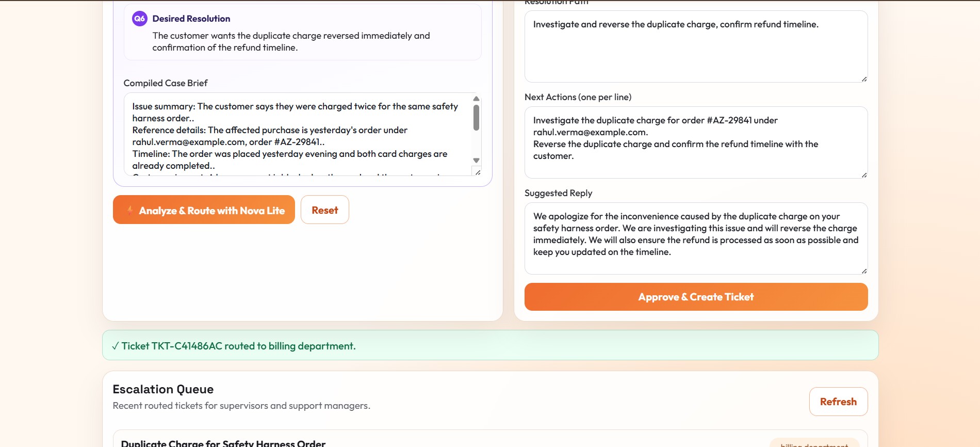Viewport: 980px width, 447px height.
Task: Click the Case Brief scrollbar down arrow
Action: click(x=476, y=161)
